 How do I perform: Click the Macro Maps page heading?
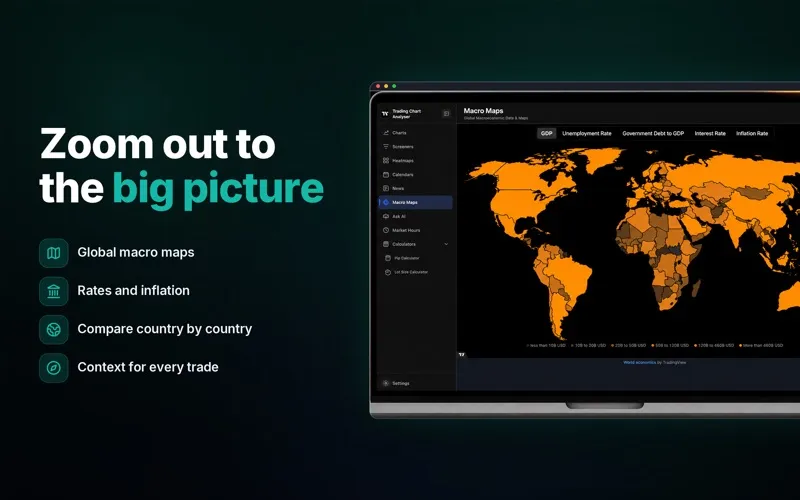(483, 110)
